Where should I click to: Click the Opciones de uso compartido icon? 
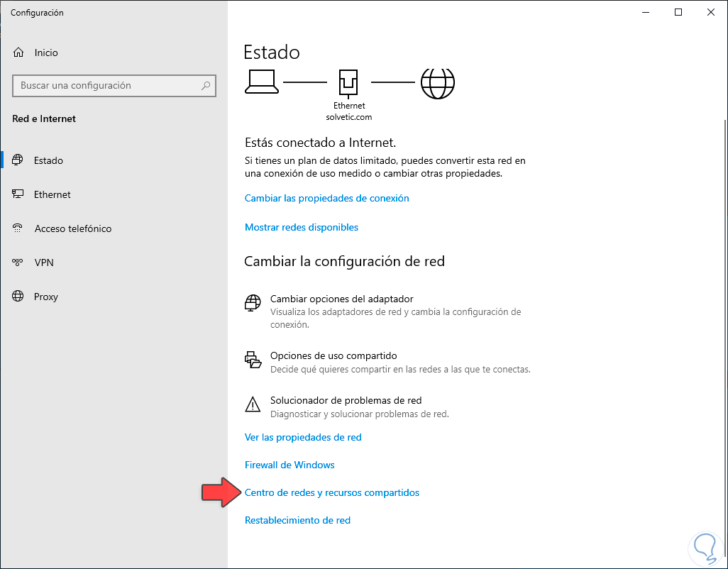point(253,360)
